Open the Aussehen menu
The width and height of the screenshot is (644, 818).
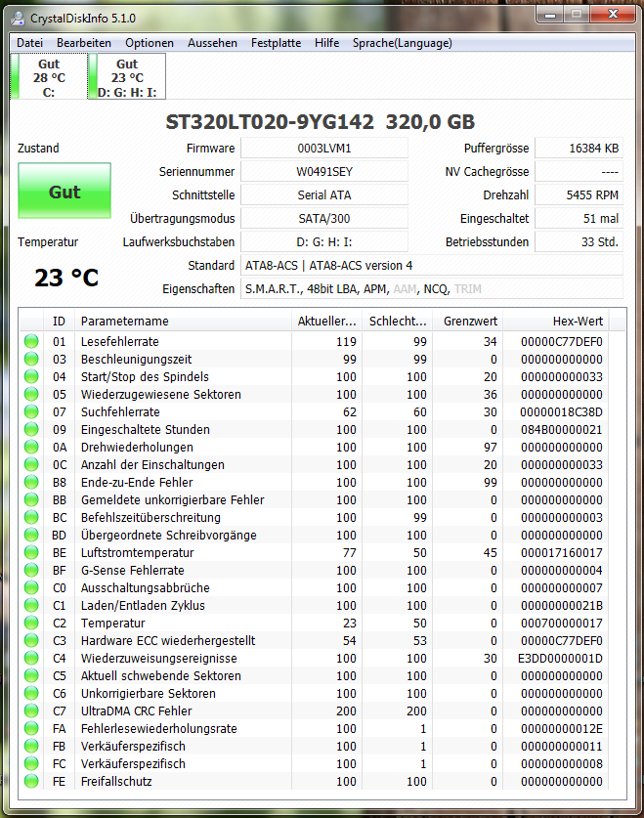pyautogui.click(x=212, y=43)
